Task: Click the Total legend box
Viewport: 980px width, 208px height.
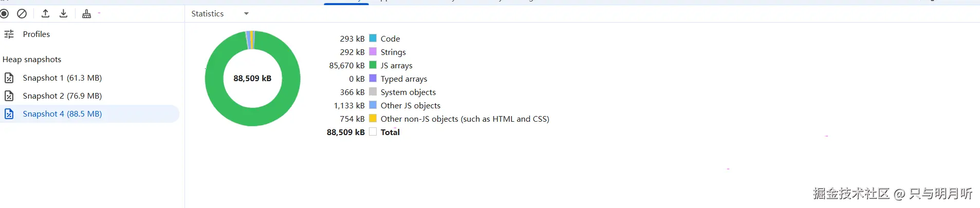Action: point(373,132)
